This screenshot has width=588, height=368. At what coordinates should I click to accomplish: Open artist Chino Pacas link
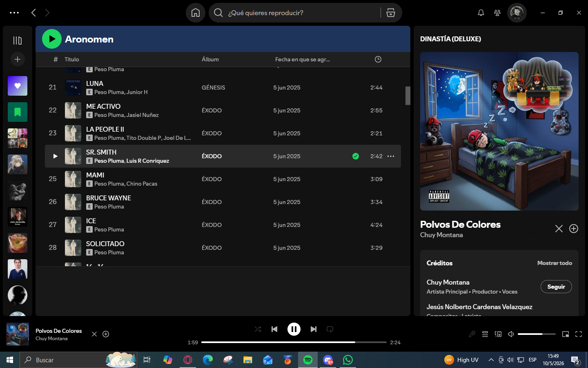[x=142, y=184]
